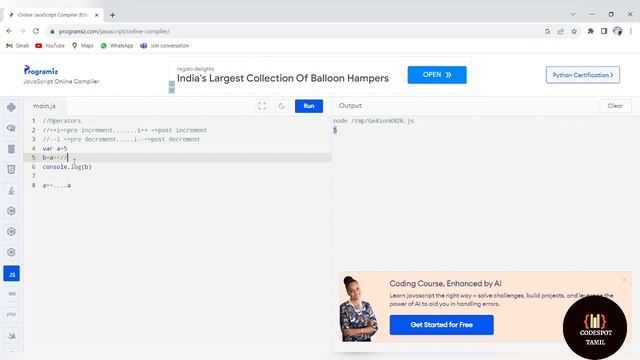This screenshot has height=360, width=640.
Task: Open the tab search chevron
Action: coord(573,14)
